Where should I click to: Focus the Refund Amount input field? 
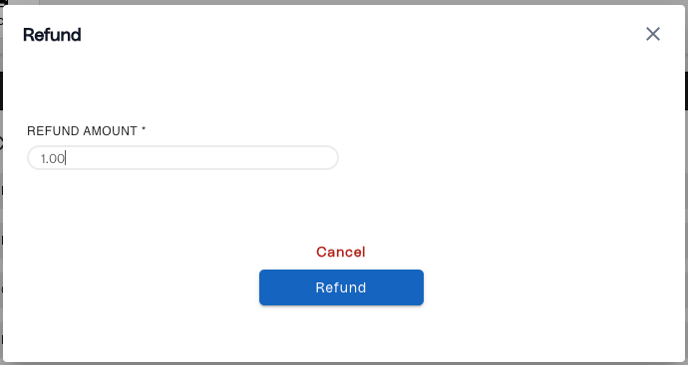click(x=183, y=158)
